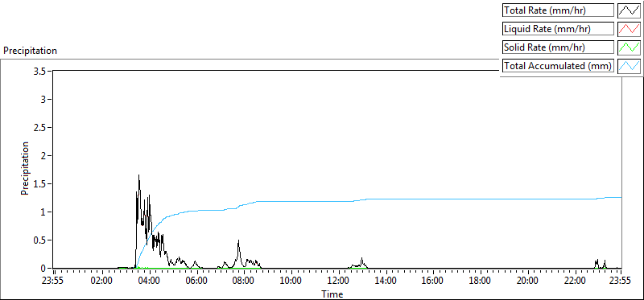Image resolution: width=644 pixels, height=300 pixels.
Task: Click the highest Total Rate peak, left of 04:00
Action: 138,175
